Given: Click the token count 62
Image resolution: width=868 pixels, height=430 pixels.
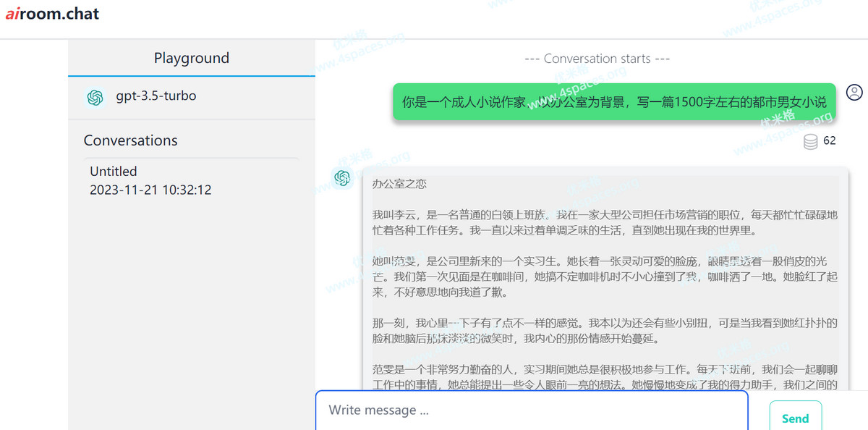Looking at the screenshot, I should (829, 140).
